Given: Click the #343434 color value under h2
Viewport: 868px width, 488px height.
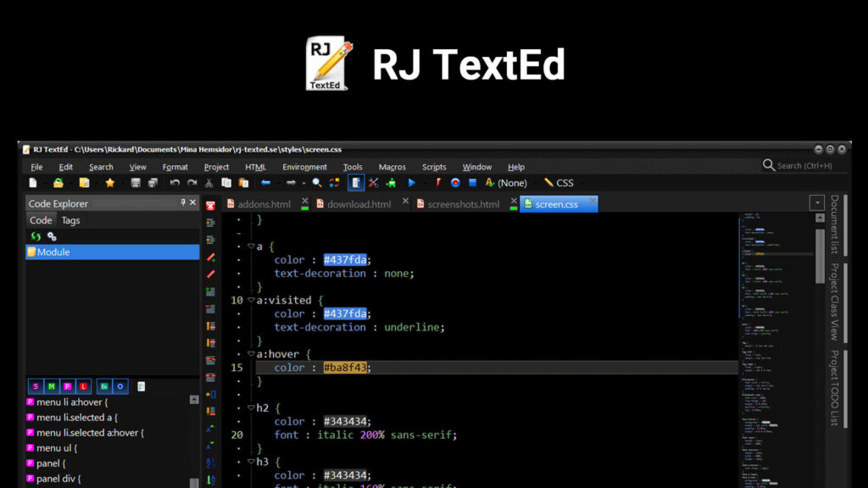Looking at the screenshot, I should (x=347, y=422).
